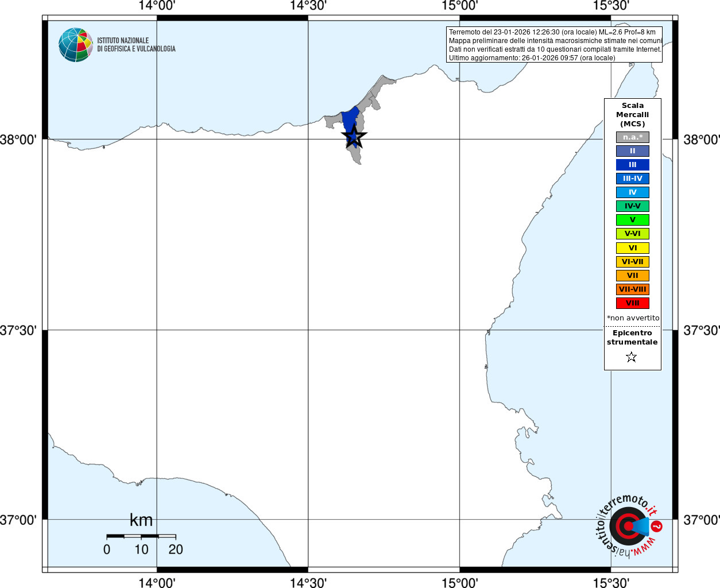720x588 pixels.
Task: Click 'Dati non verificati estratti' line
Action: (555, 49)
